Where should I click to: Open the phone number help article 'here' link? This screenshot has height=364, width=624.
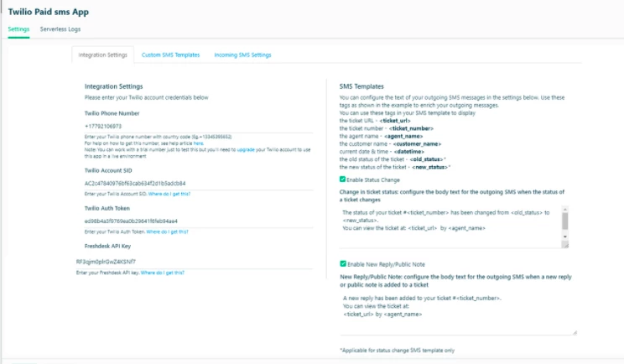point(198,143)
